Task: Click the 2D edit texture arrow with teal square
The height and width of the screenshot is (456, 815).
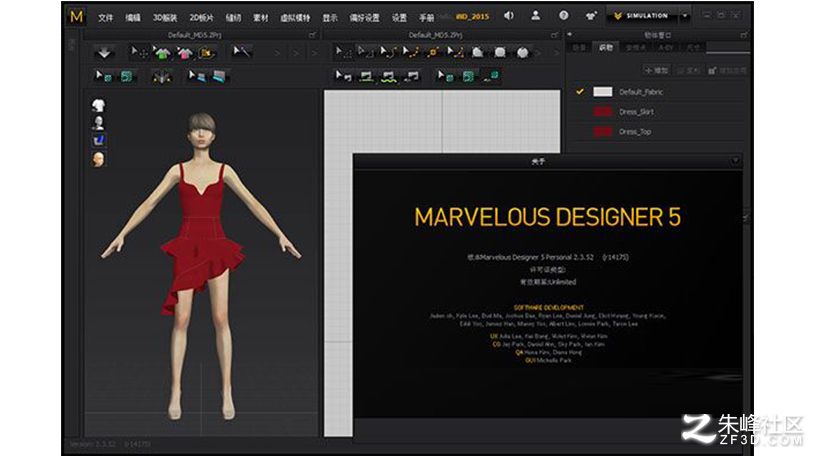Action: [x=445, y=76]
